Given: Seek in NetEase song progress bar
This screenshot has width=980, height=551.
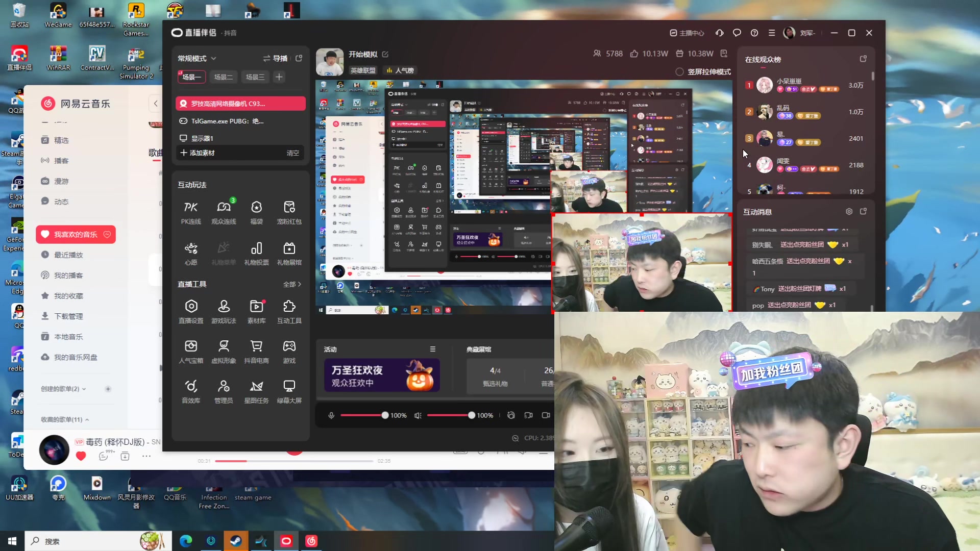Looking at the screenshot, I should (x=294, y=461).
